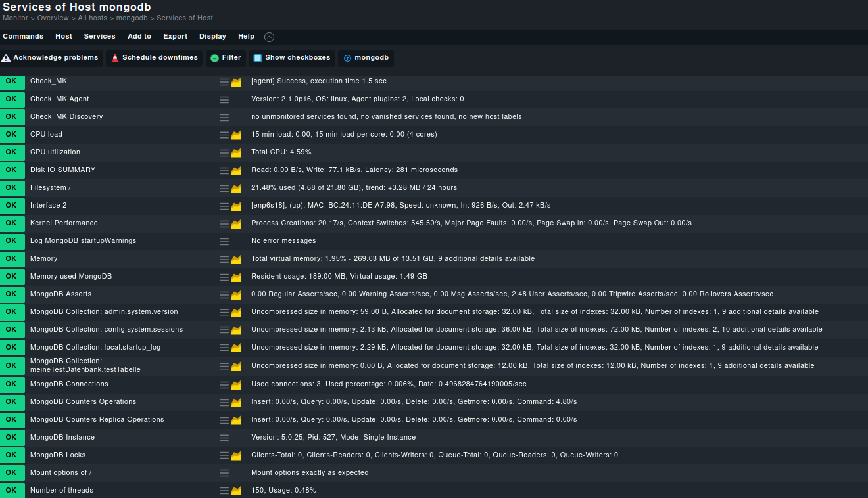868x498 pixels.
Task: Open performance graph for MongoDB Connections
Action: [236, 384]
